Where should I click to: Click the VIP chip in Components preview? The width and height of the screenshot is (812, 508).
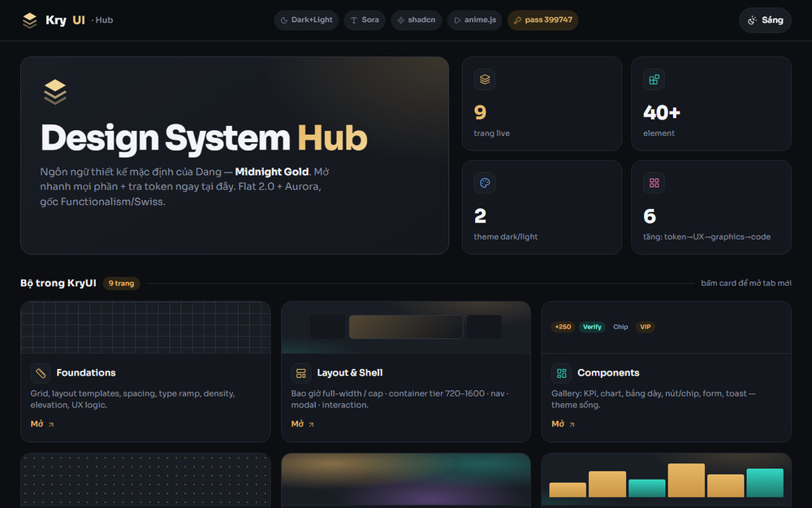[646, 327]
